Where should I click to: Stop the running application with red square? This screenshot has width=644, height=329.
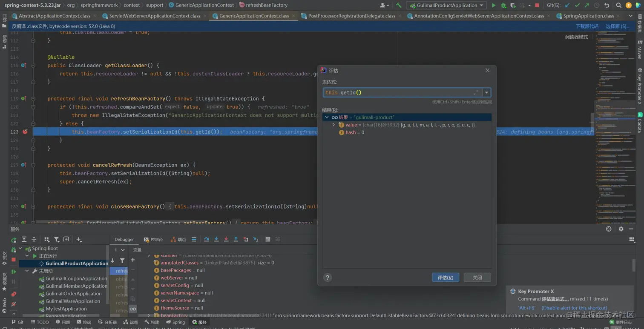537,5
